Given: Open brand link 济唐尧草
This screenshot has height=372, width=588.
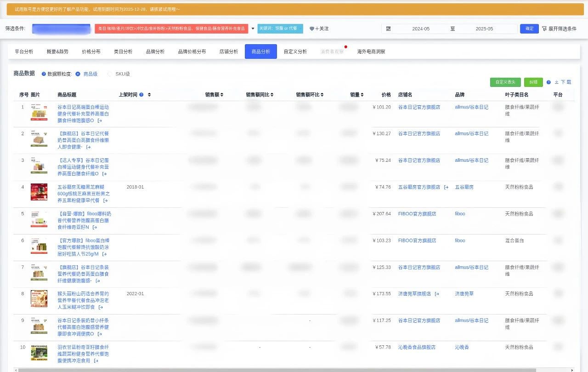Looking at the screenshot, I should 464,294.
